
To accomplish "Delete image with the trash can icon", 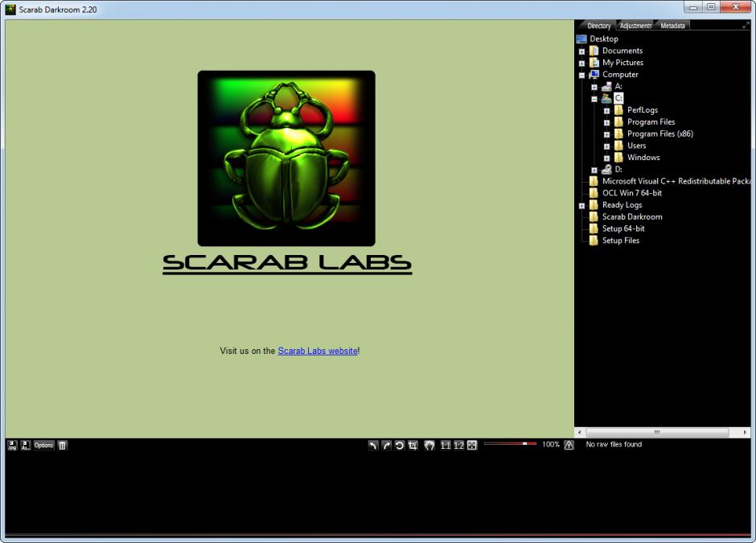I will (63, 445).
